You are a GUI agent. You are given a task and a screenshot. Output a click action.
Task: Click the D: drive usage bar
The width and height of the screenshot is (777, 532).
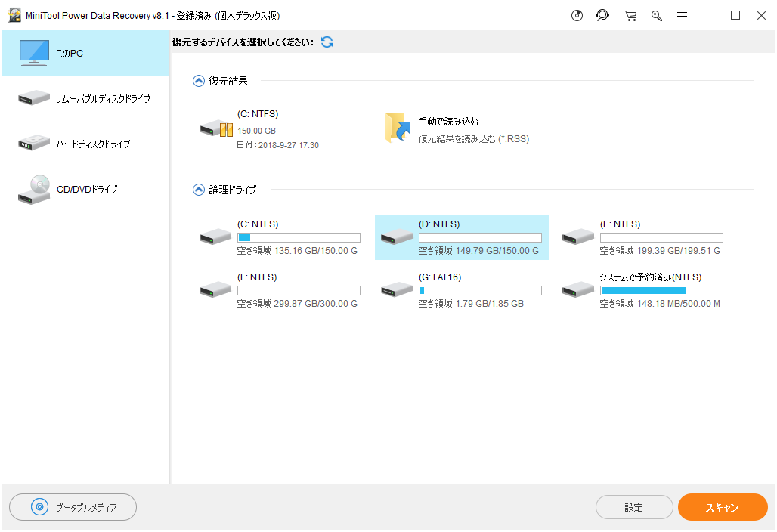[x=480, y=237]
